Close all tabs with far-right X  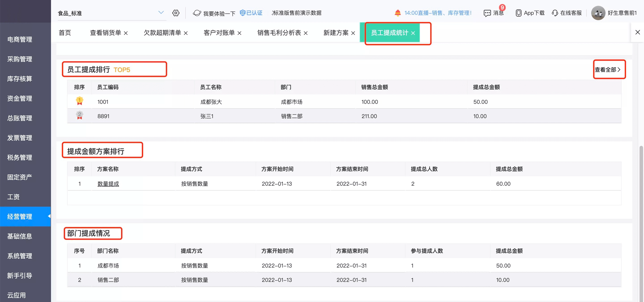point(638,32)
